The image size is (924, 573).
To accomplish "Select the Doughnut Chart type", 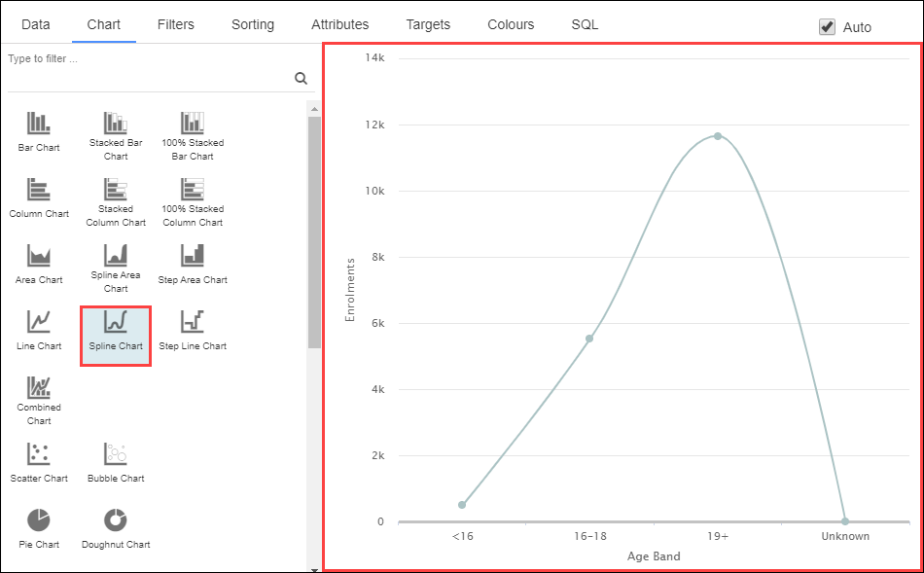I will [115, 525].
